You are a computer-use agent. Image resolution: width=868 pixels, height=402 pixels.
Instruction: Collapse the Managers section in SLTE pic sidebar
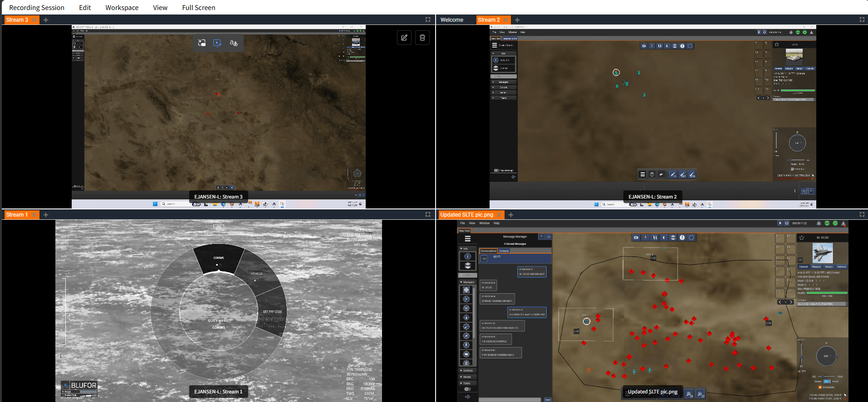click(x=468, y=282)
